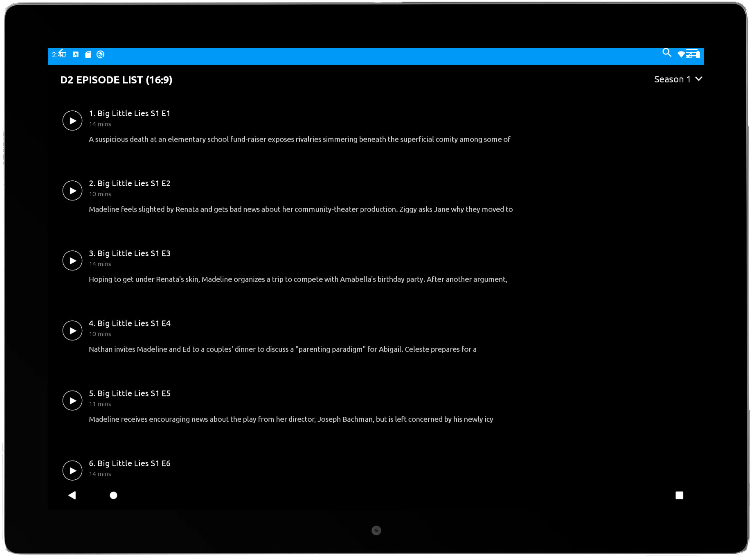752x560 pixels.
Task: Play Big Little Lies S1 E6
Action: coord(72,470)
